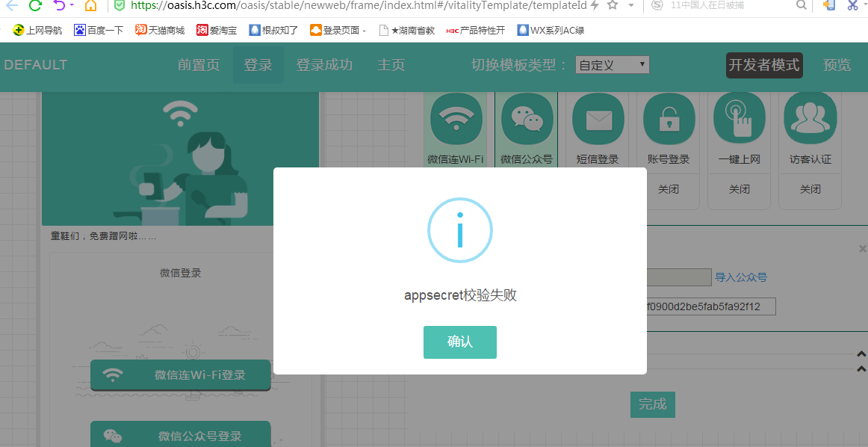This screenshot has width=868, height=447.
Task: Open the 百度一下 bookmark
Action: pyautogui.click(x=99, y=30)
